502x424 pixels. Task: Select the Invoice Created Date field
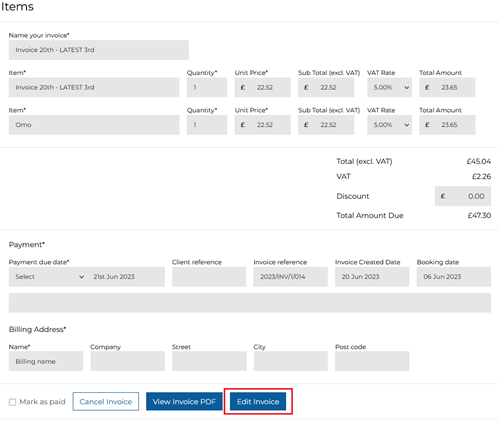tap(372, 277)
